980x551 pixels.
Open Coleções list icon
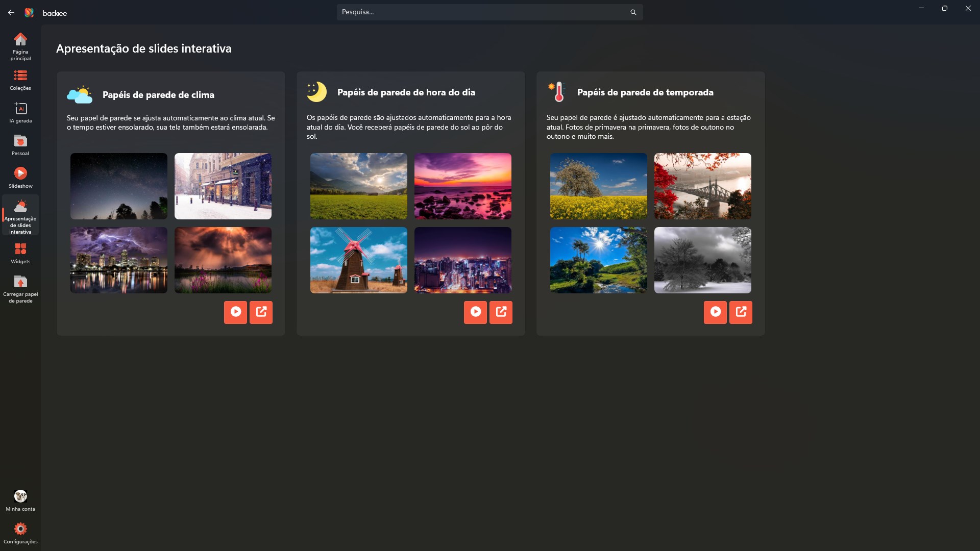click(20, 76)
